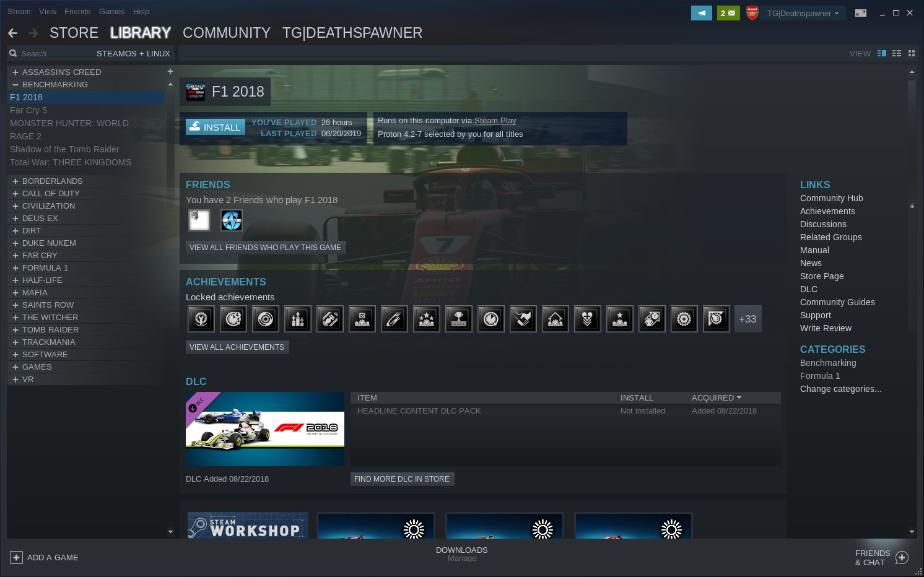The width and height of the screenshot is (924, 577).
Task: Open the Write Review link
Action: pos(826,328)
